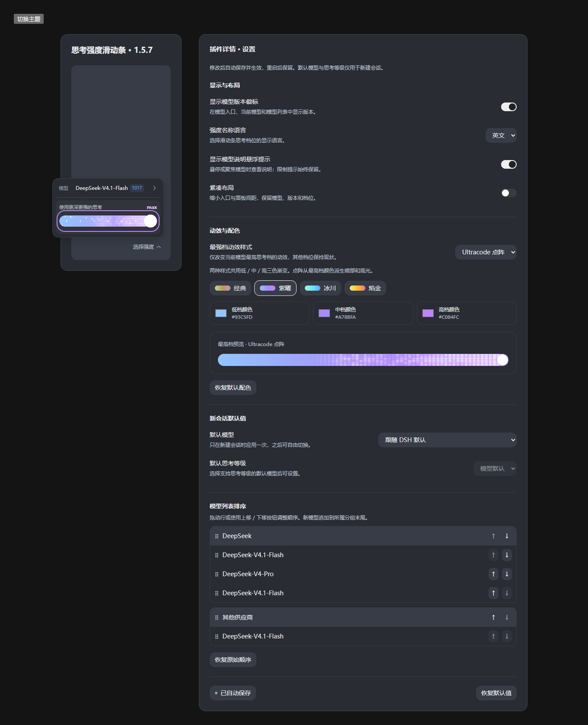Move up the DeepSeek-V4.1-Flash row below DeepSeek-V4-Pro
Screen dimensions: 588x725
pyautogui.click(x=493, y=593)
